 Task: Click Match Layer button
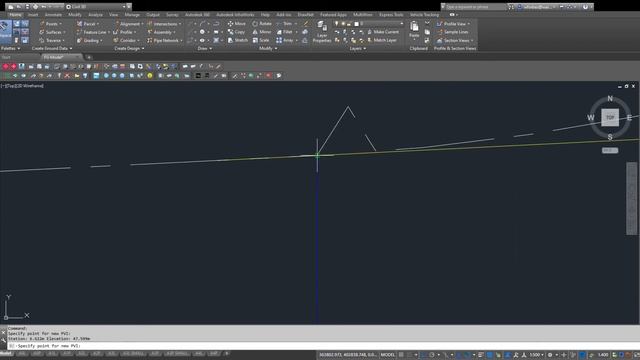tap(382, 40)
